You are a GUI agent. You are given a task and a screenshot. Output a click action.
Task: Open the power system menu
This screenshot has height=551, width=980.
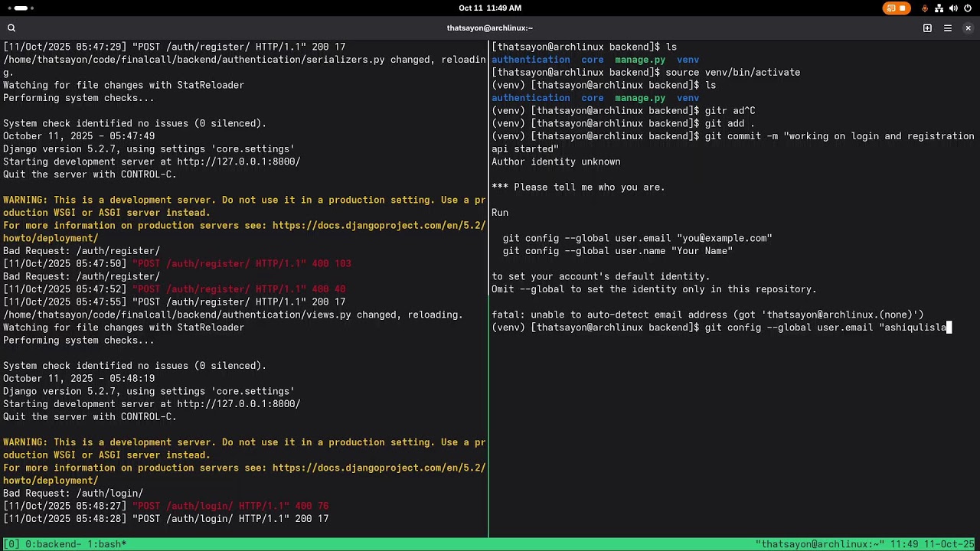pos(968,8)
